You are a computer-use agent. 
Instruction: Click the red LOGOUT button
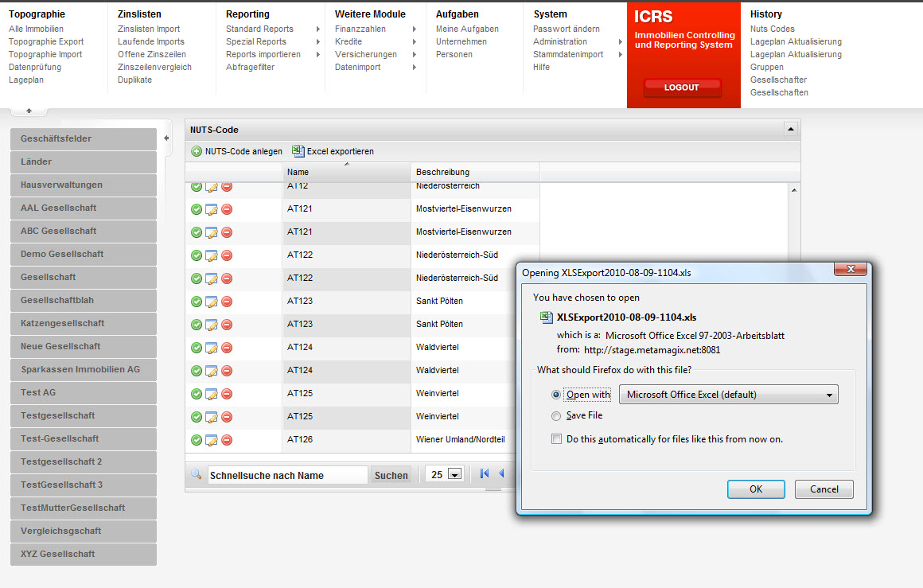tap(682, 87)
